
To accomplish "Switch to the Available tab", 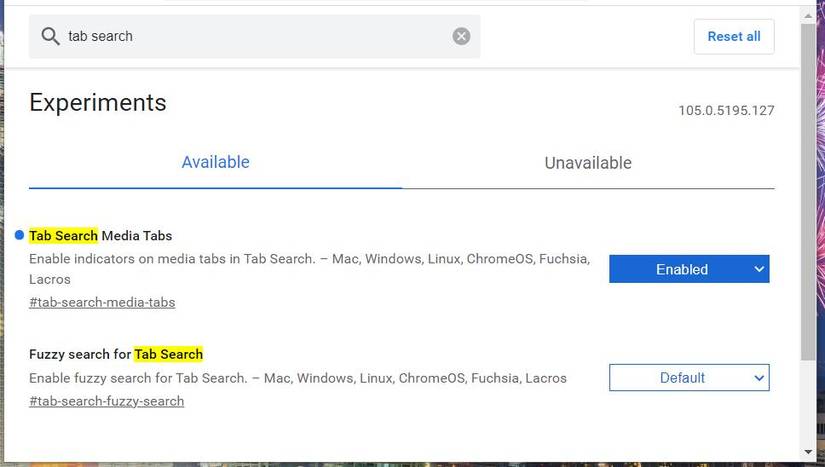I will pos(215,162).
